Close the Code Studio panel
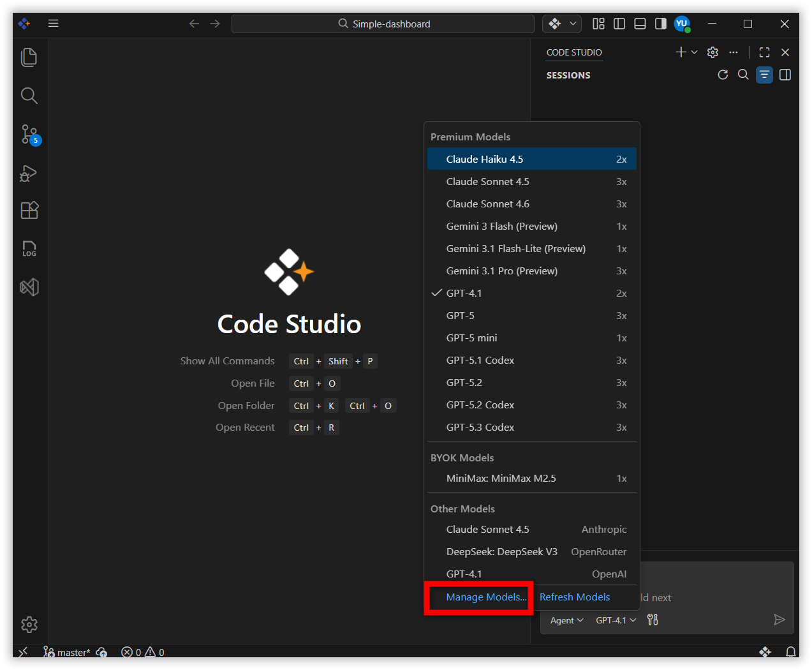Viewport: 812px width, 670px height. 785,52
